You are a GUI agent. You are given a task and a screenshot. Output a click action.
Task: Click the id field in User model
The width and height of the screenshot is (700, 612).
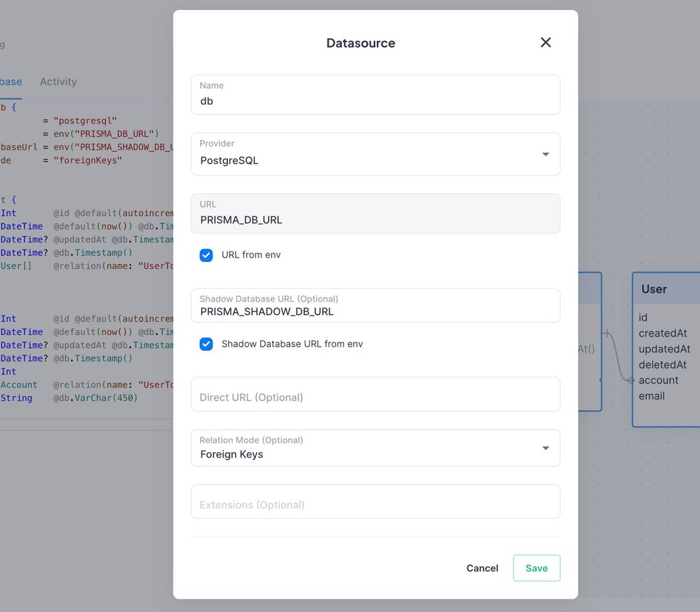(x=643, y=317)
